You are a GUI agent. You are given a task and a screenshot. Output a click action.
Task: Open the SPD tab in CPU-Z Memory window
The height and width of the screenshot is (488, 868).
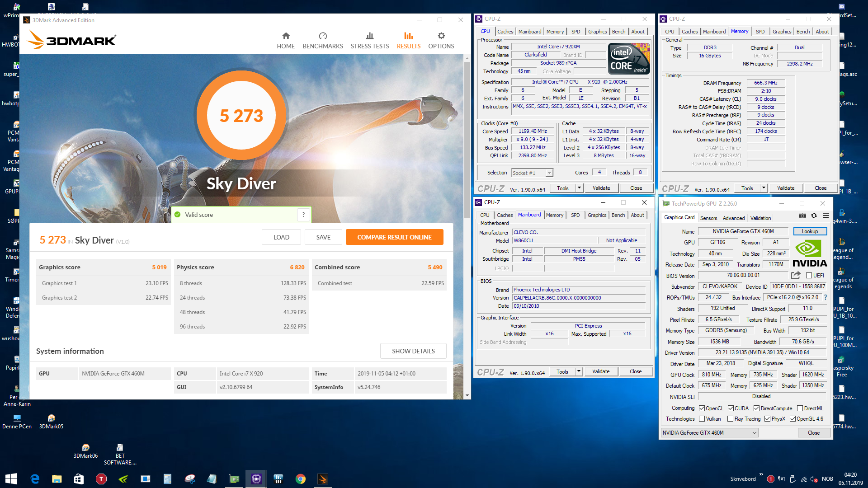pos(760,32)
